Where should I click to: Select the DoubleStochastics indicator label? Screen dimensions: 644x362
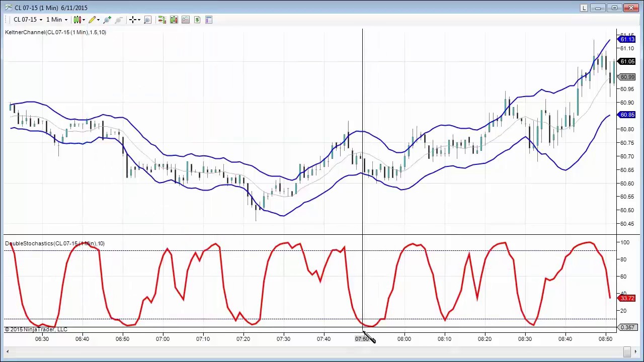pos(55,243)
